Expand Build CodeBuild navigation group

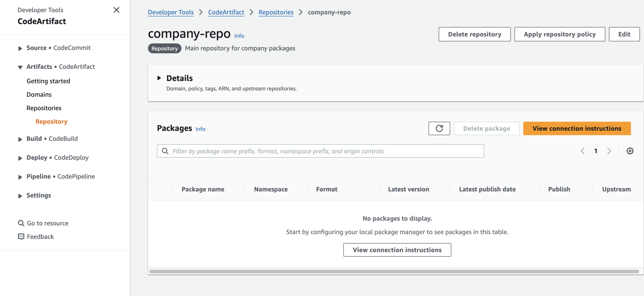coord(20,139)
